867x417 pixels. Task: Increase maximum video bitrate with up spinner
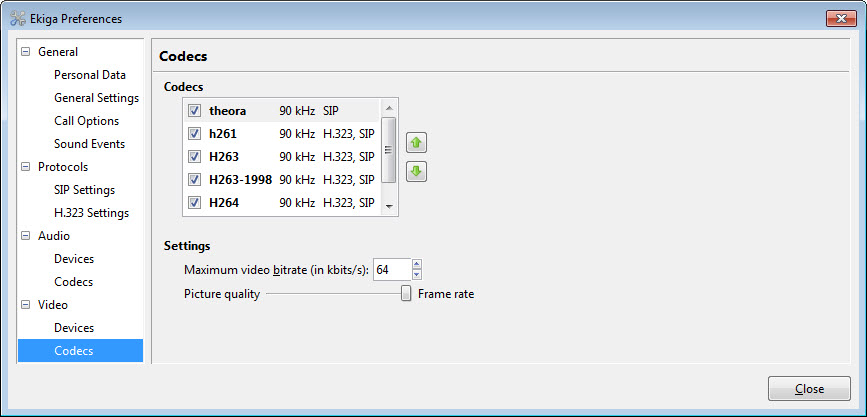(417, 264)
